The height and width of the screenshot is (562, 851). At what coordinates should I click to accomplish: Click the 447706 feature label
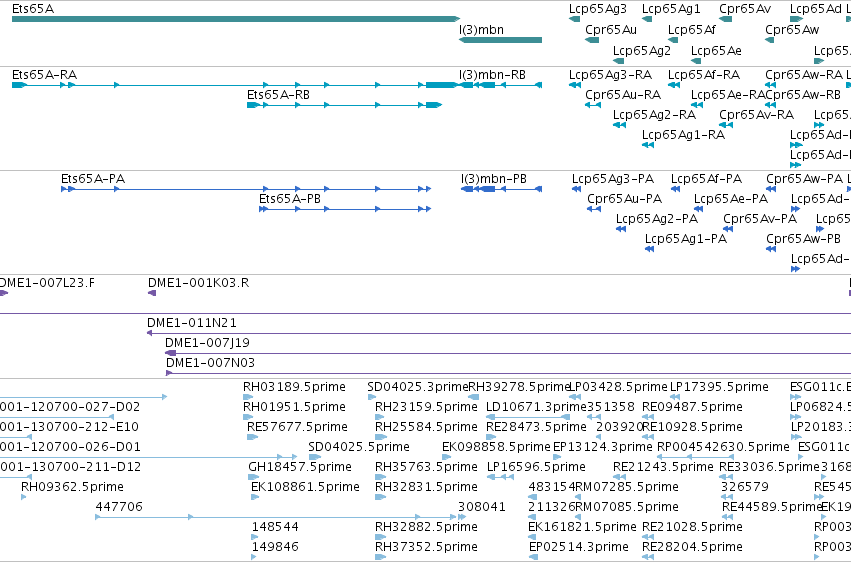tap(119, 507)
